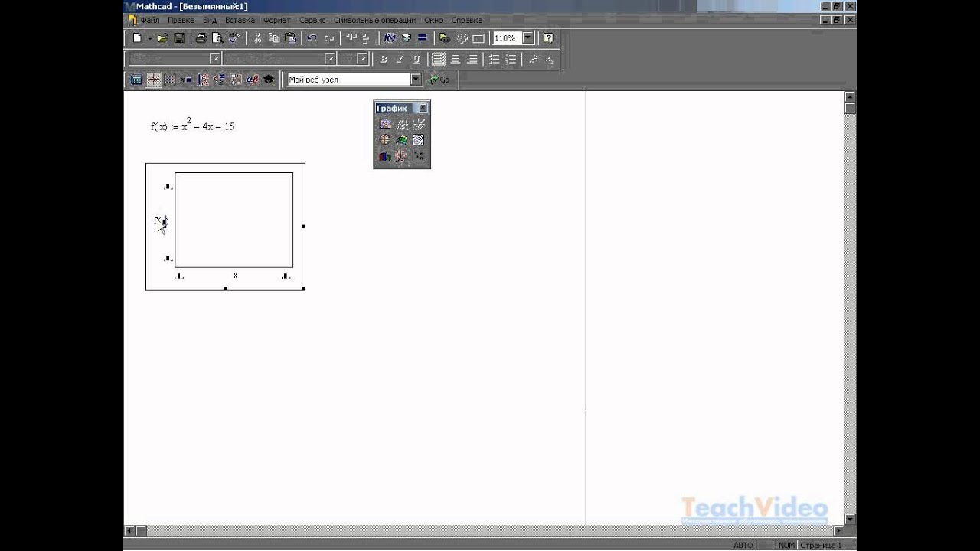The width and height of the screenshot is (980, 551).
Task: Insert X-Y plot from График palette
Action: coord(385,124)
